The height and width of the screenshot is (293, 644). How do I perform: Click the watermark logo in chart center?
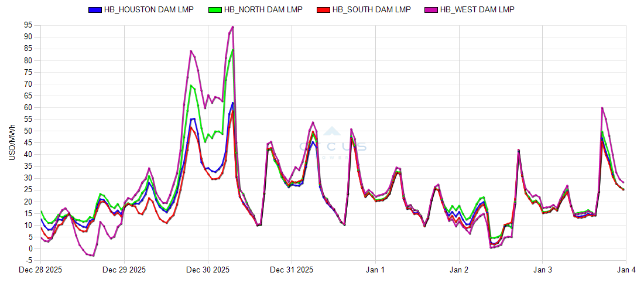point(332,145)
